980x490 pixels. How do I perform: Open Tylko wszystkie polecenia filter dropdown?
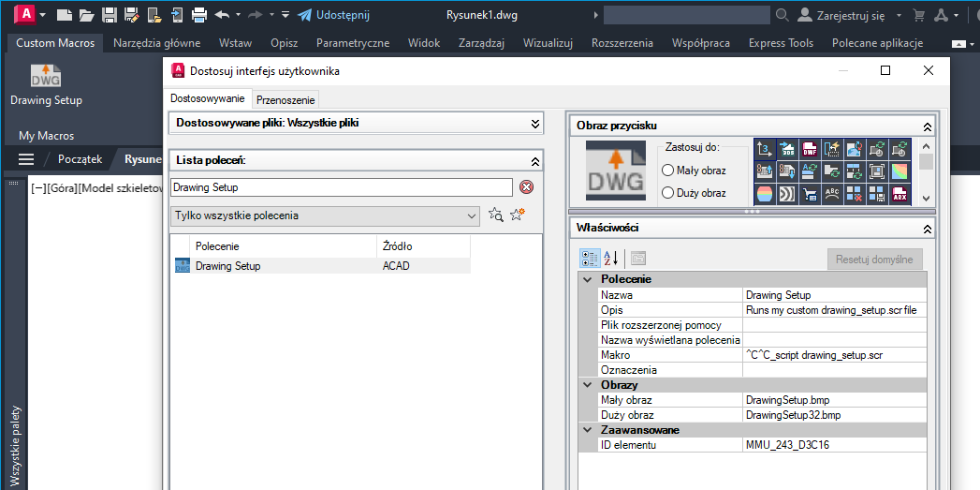(x=325, y=215)
